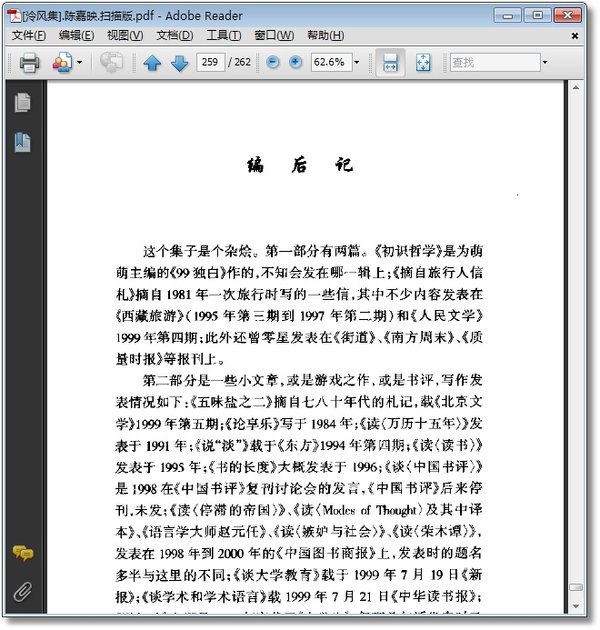Click the scrollbar up arrow
The width and height of the screenshot is (600, 630).
pos(575,87)
